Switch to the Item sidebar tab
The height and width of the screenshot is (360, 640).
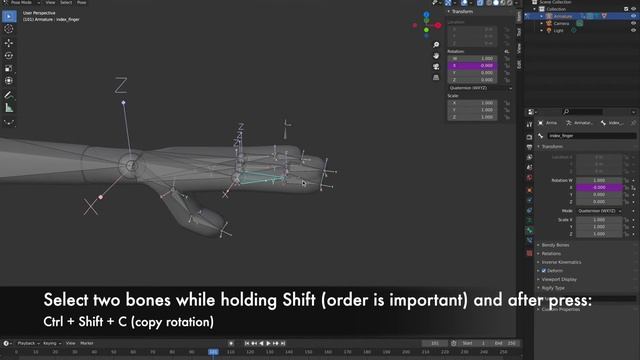519,16
